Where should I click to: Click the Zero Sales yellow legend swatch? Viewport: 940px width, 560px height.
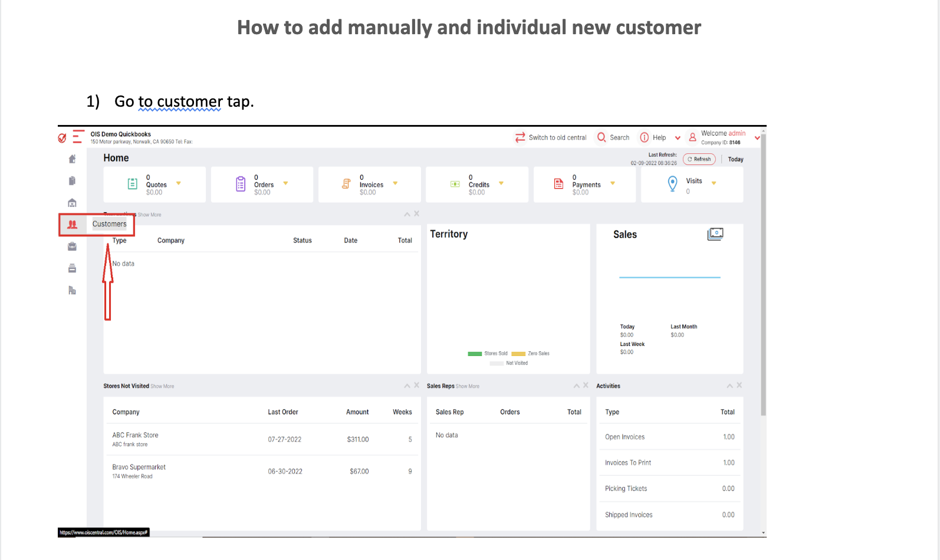click(x=518, y=354)
